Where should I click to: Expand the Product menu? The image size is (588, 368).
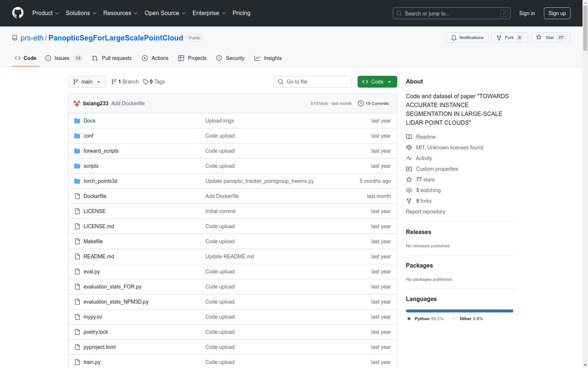[46, 13]
